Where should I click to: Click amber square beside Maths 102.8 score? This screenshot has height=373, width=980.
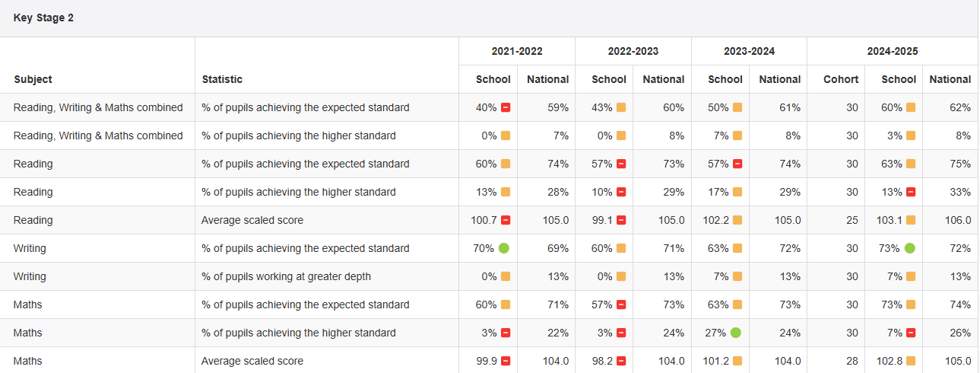911,361
